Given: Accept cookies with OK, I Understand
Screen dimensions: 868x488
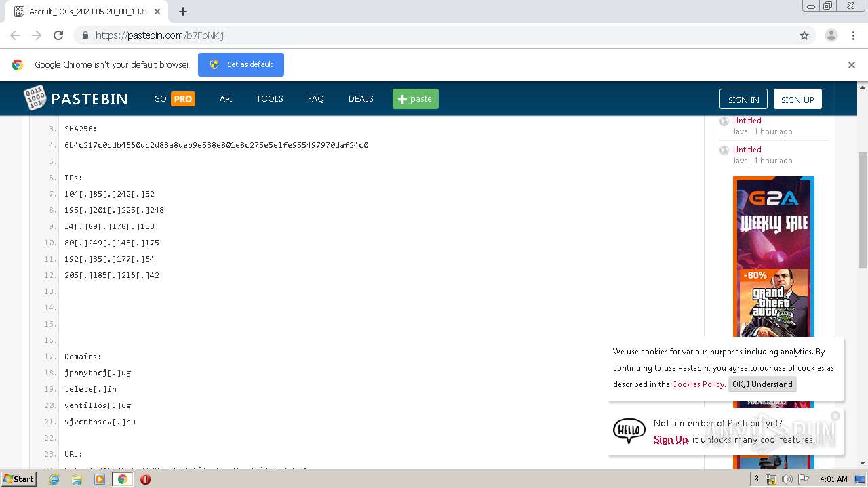Looking at the screenshot, I should (x=762, y=384).
